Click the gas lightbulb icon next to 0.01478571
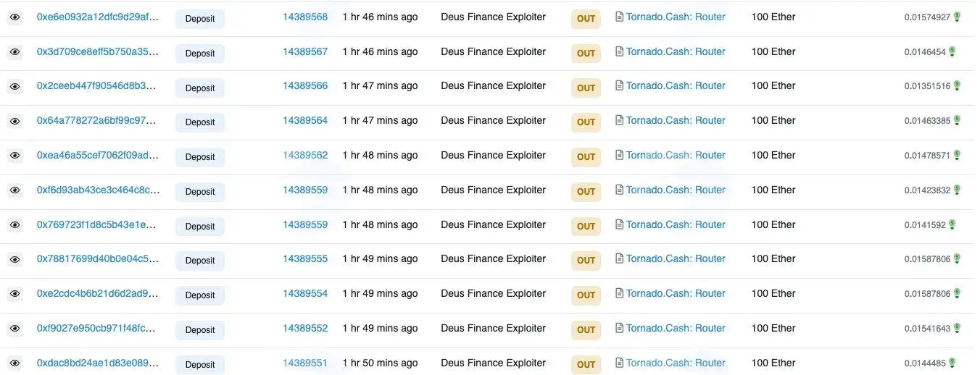 pyautogui.click(x=957, y=155)
